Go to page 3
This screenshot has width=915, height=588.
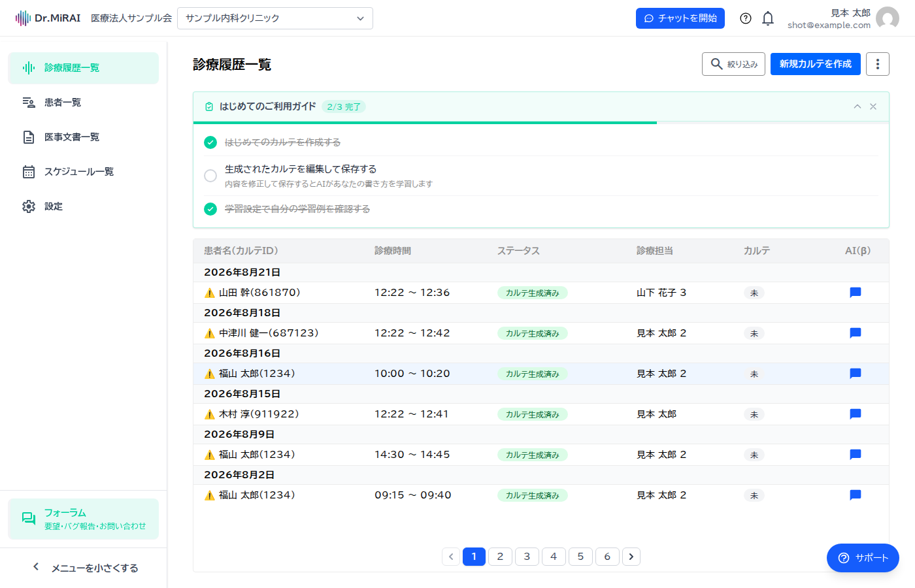[x=527, y=557]
